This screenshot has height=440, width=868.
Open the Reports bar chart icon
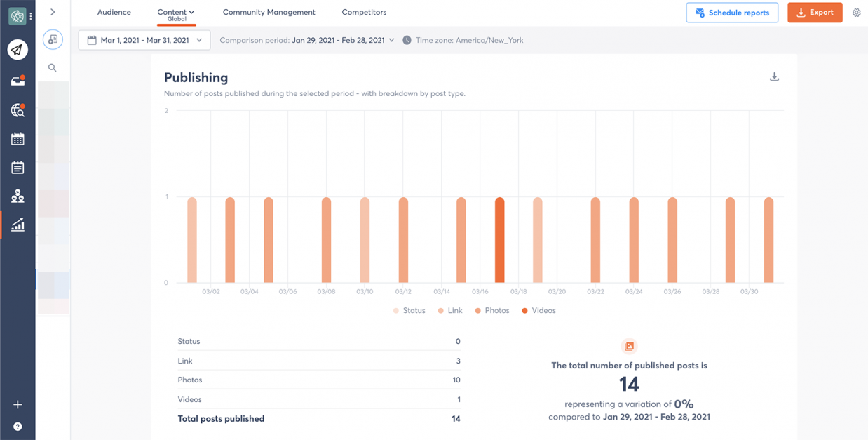pos(18,225)
